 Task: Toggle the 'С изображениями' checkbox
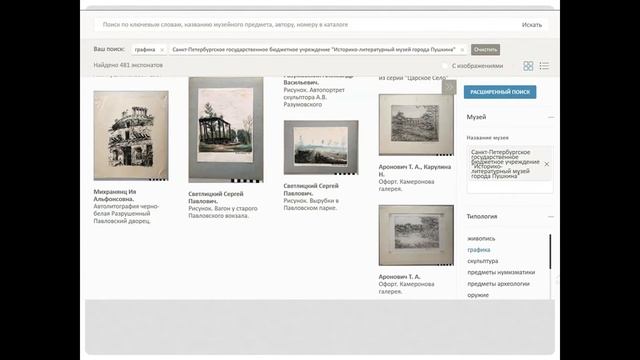pyautogui.click(x=445, y=66)
